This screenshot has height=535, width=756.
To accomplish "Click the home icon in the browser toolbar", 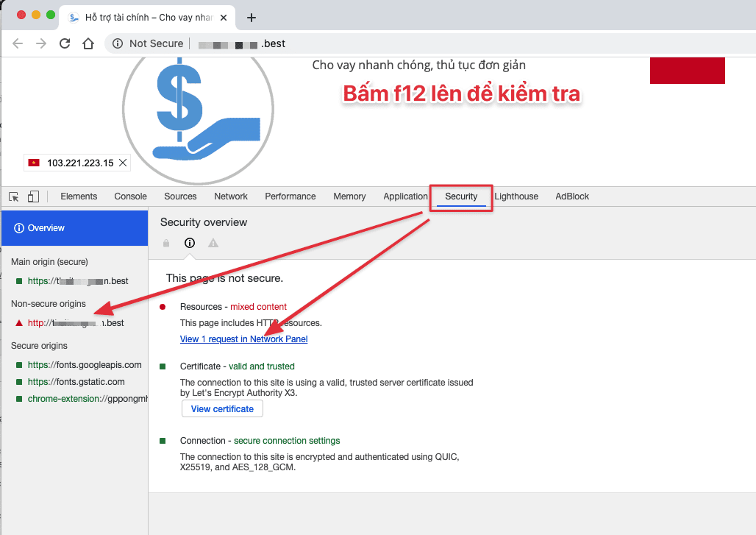I will pyautogui.click(x=87, y=43).
